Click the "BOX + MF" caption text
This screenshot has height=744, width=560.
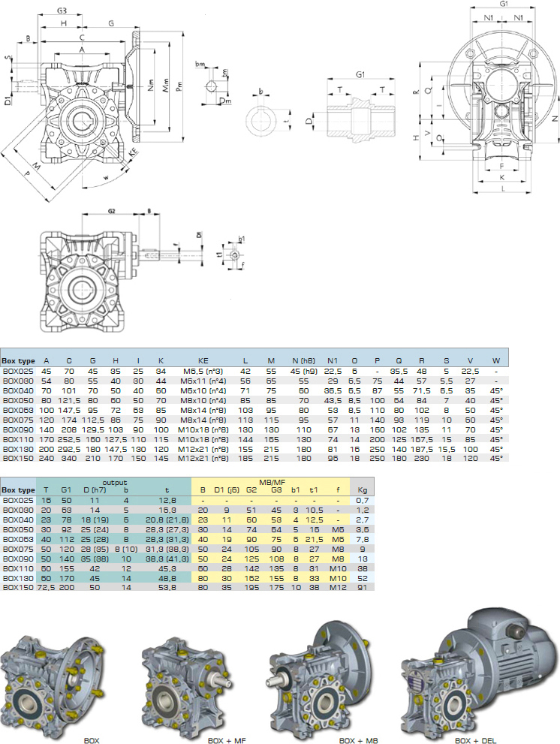[x=225, y=739]
